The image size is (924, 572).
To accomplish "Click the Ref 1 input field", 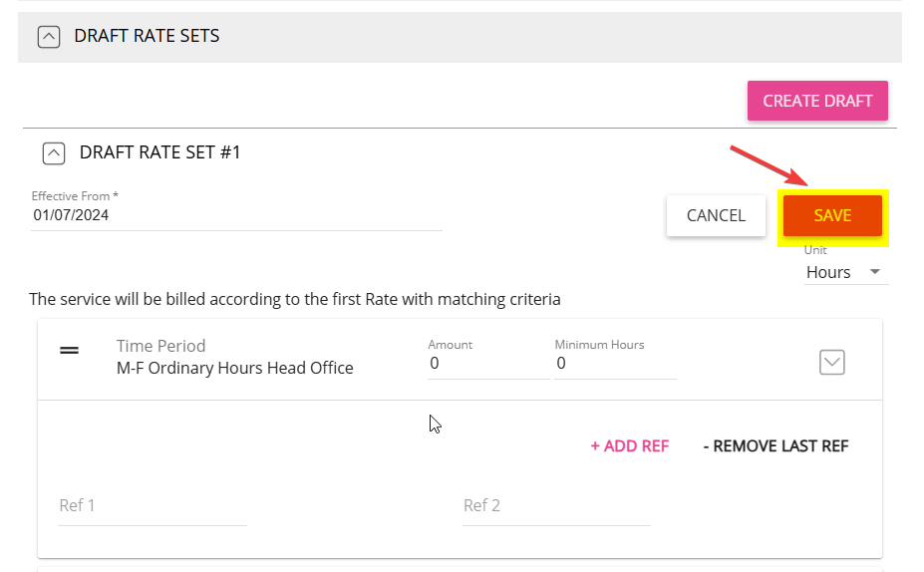I will click(x=153, y=505).
